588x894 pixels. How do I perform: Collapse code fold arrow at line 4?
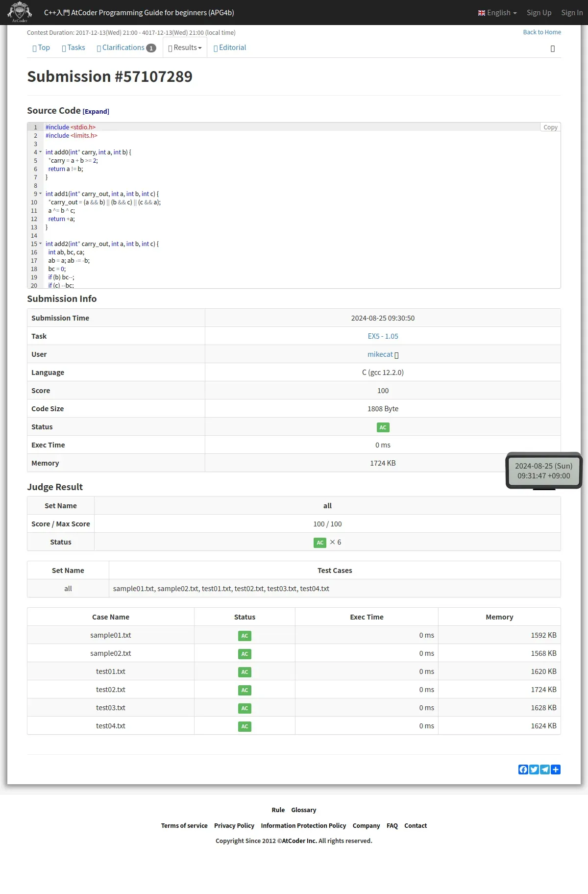(41, 152)
